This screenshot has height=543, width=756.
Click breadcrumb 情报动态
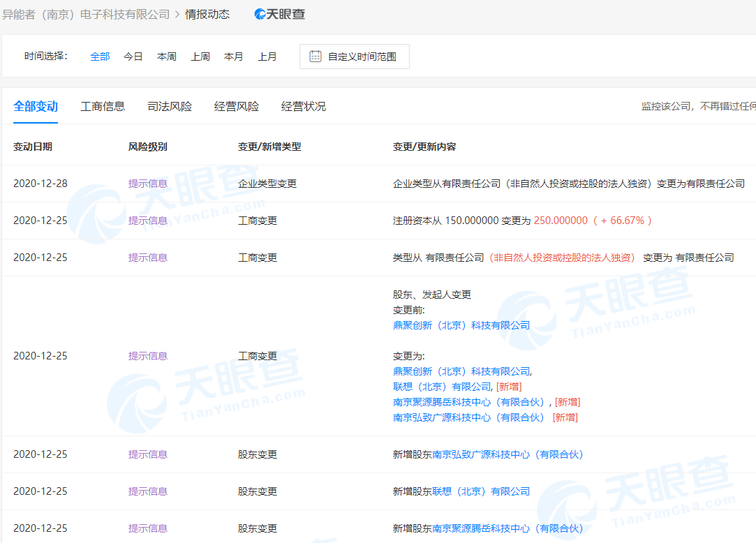pos(207,15)
